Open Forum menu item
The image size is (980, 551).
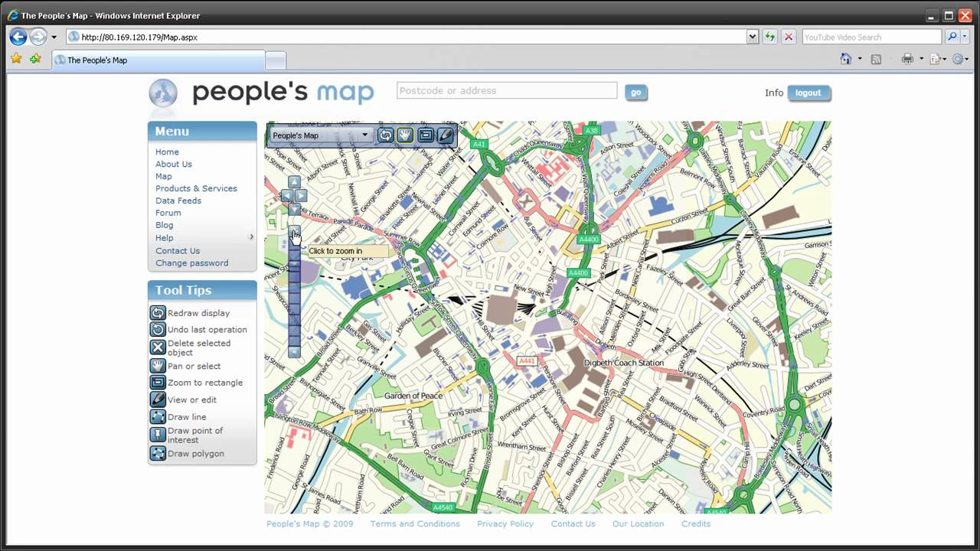pyautogui.click(x=168, y=213)
